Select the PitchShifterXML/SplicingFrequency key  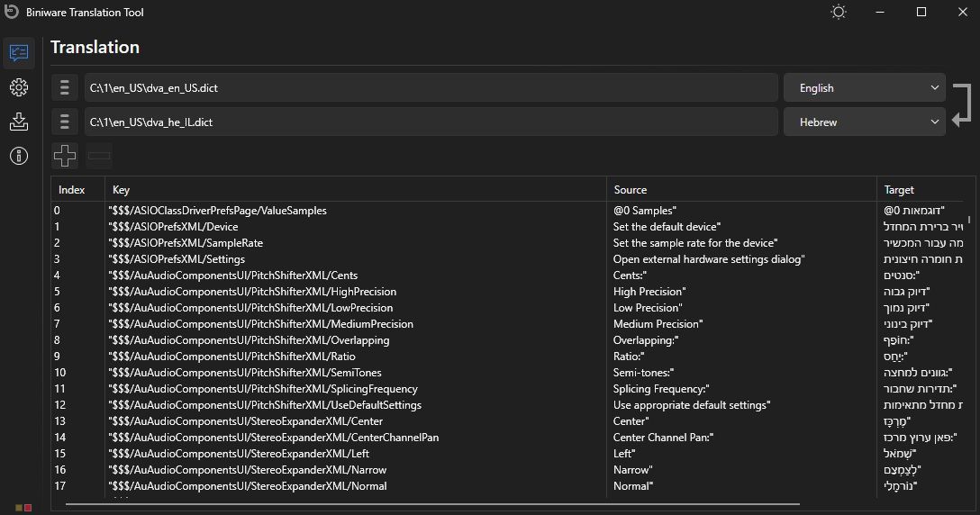(263, 389)
